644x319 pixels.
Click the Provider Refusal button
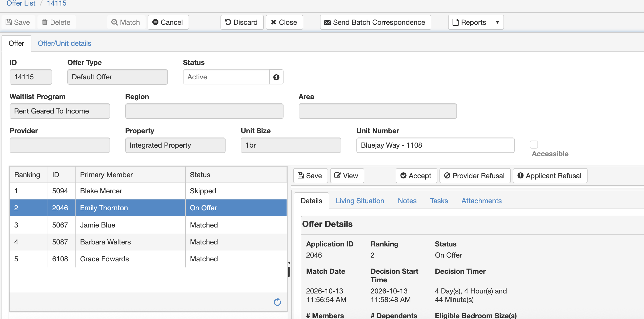click(475, 176)
